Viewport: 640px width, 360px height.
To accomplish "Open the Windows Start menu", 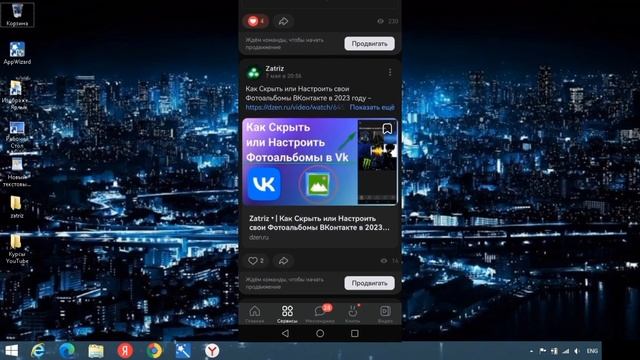I will [11, 351].
